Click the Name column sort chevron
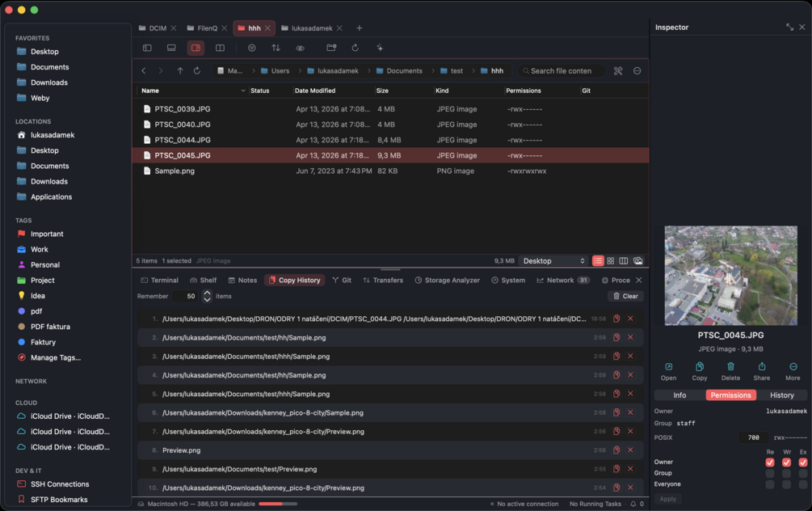The width and height of the screenshot is (812, 511). [243, 91]
